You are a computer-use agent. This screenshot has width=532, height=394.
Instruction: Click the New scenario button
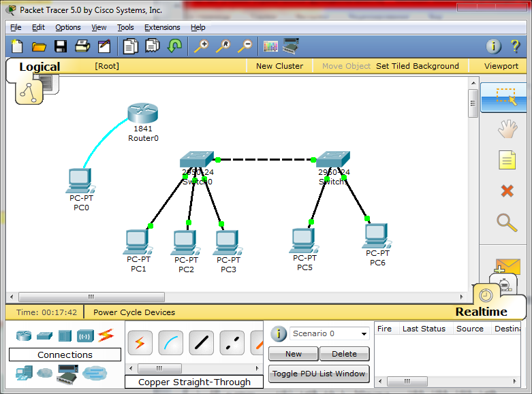pyautogui.click(x=294, y=354)
